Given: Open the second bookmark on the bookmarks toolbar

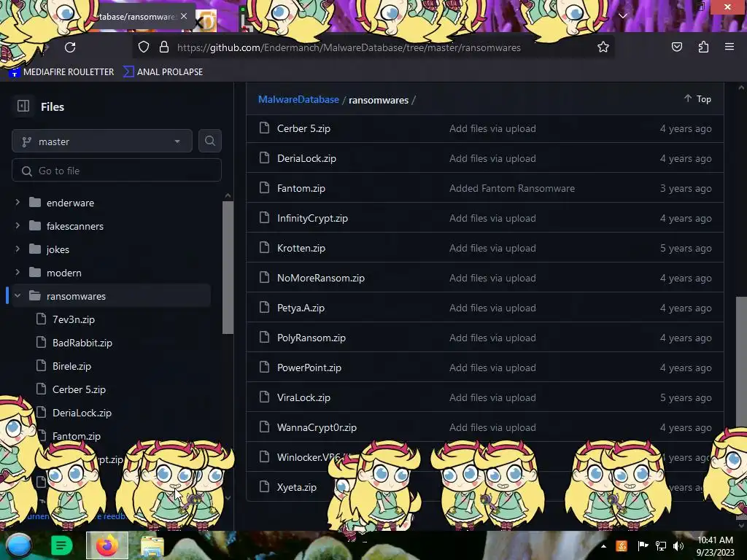Looking at the screenshot, I should tap(163, 72).
